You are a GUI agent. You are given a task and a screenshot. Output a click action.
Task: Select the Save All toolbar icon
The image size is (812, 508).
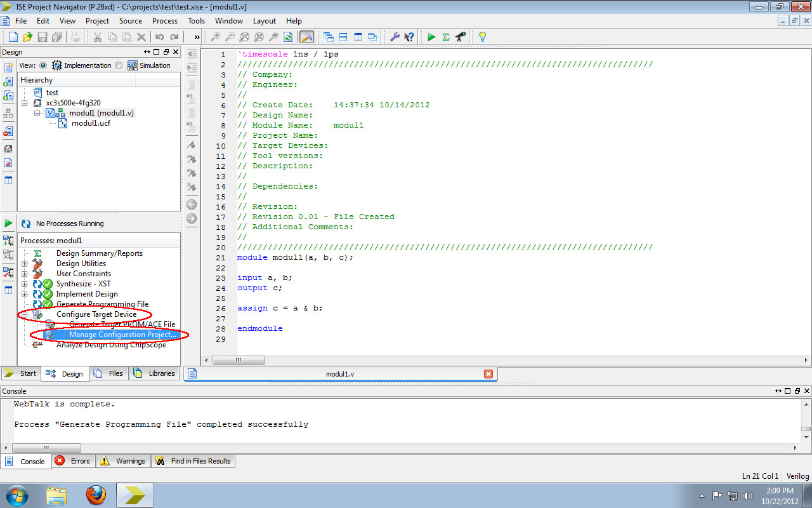tap(57, 37)
